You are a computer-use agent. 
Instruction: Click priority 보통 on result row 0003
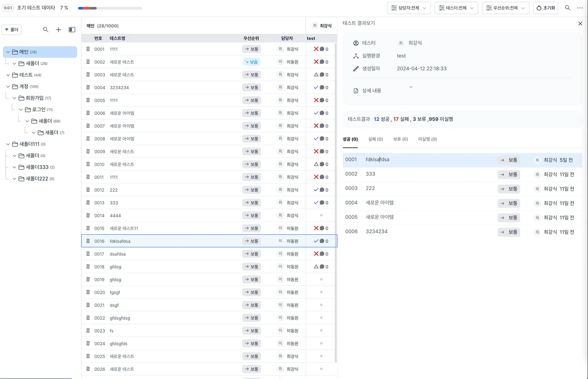(509, 189)
